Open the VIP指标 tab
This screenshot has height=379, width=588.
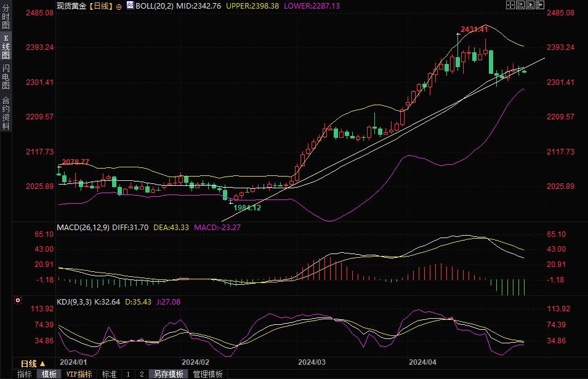click(79, 374)
